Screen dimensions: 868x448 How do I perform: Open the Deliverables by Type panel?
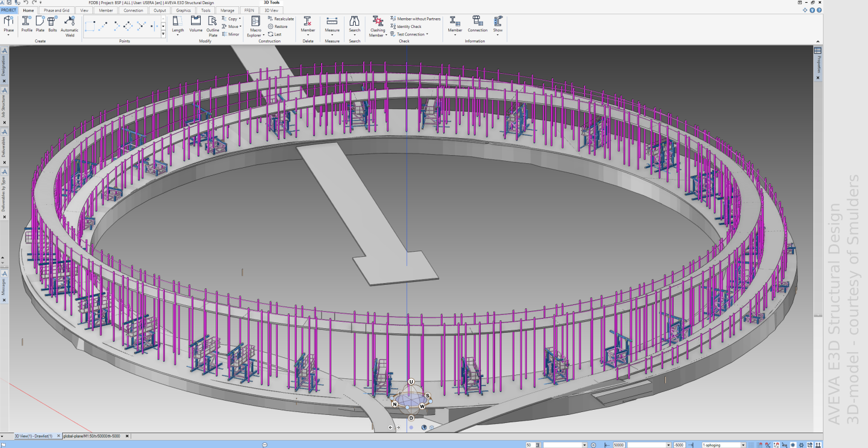point(3,194)
